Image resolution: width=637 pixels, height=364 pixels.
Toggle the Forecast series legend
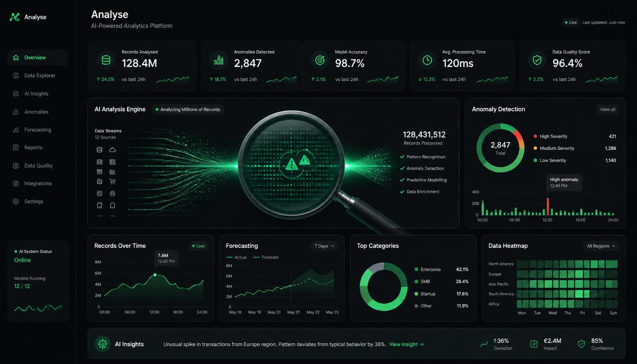266,257
